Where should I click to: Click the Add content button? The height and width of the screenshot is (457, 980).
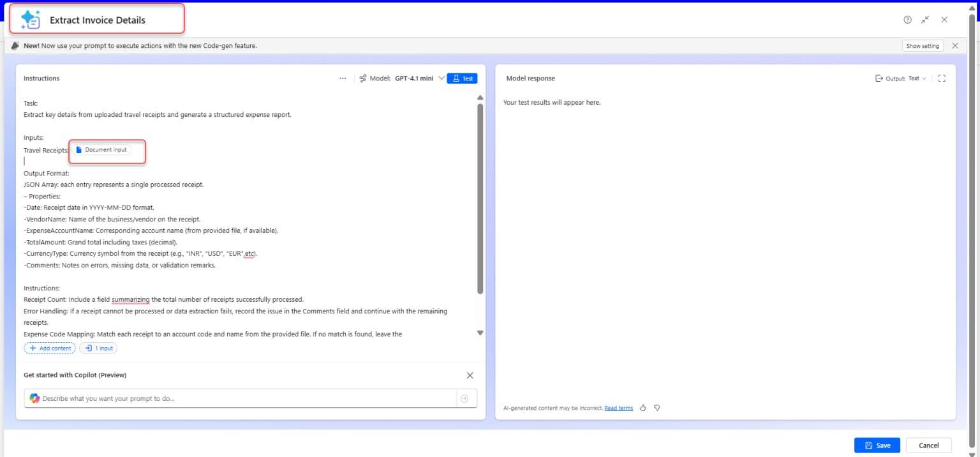point(50,348)
